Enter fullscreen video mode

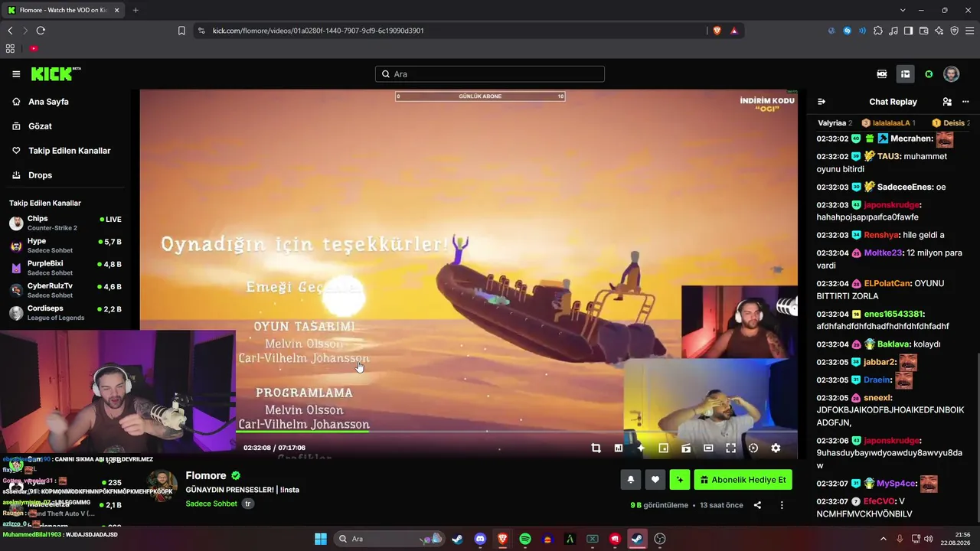(731, 448)
